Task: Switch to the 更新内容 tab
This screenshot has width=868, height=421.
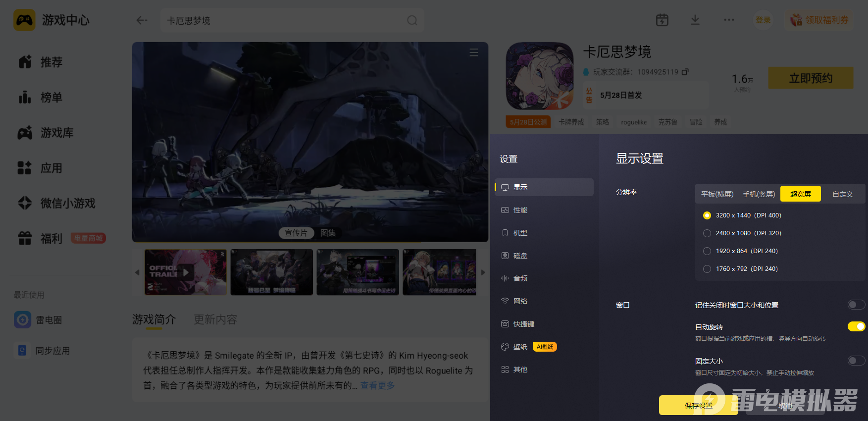Action: click(215, 319)
